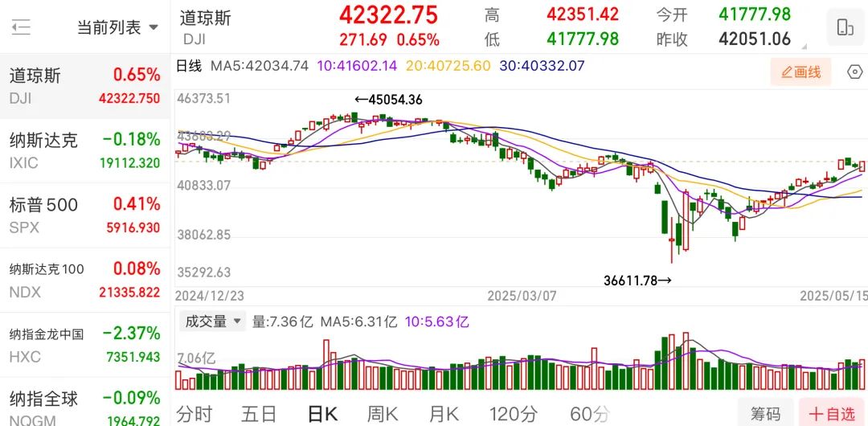Open the 成交量 indicator dropdown
868x426 pixels.
[x=212, y=321]
